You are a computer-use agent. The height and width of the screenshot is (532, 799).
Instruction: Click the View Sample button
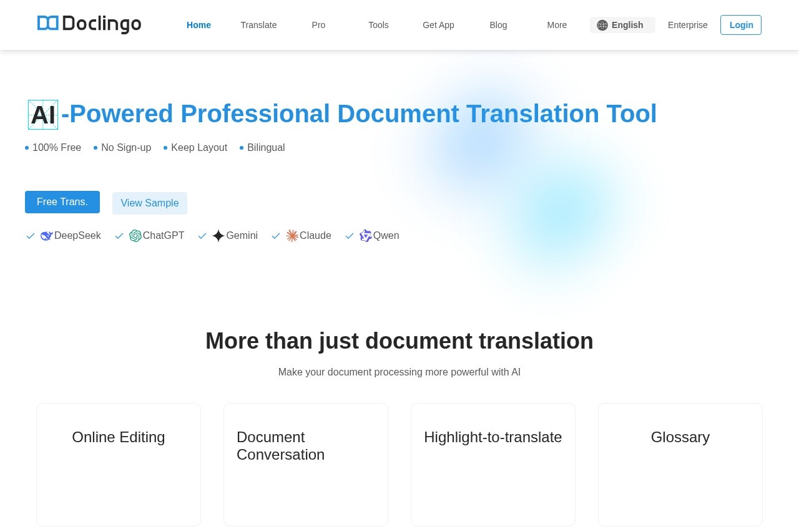pos(150,203)
